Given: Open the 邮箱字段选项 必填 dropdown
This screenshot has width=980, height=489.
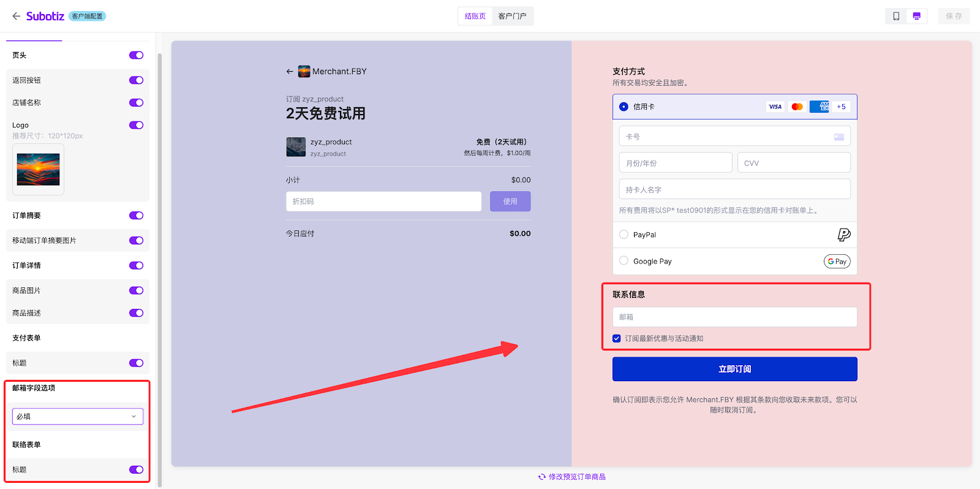Looking at the screenshot, I should click(x=78, y=417).
